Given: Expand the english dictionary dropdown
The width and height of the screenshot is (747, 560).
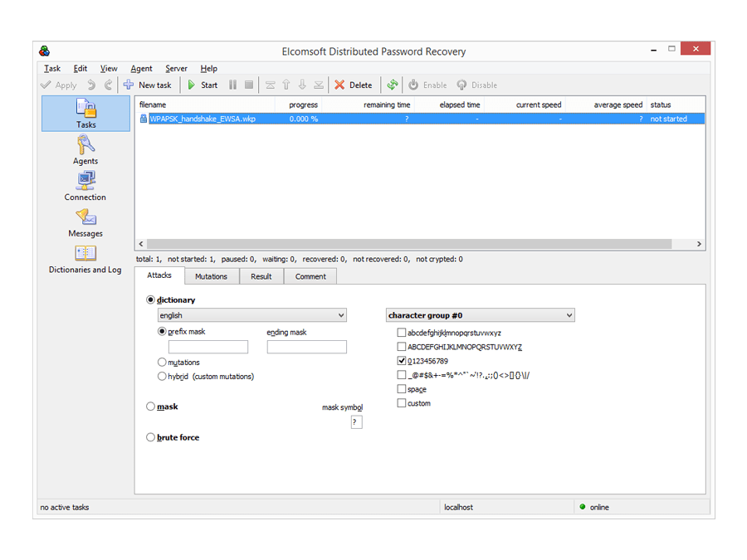Looking at the screenshot, I should (252, 314).
